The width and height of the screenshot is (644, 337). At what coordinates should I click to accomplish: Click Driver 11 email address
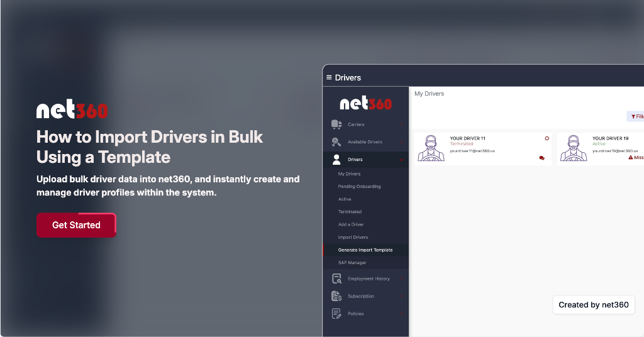(472, 151)
